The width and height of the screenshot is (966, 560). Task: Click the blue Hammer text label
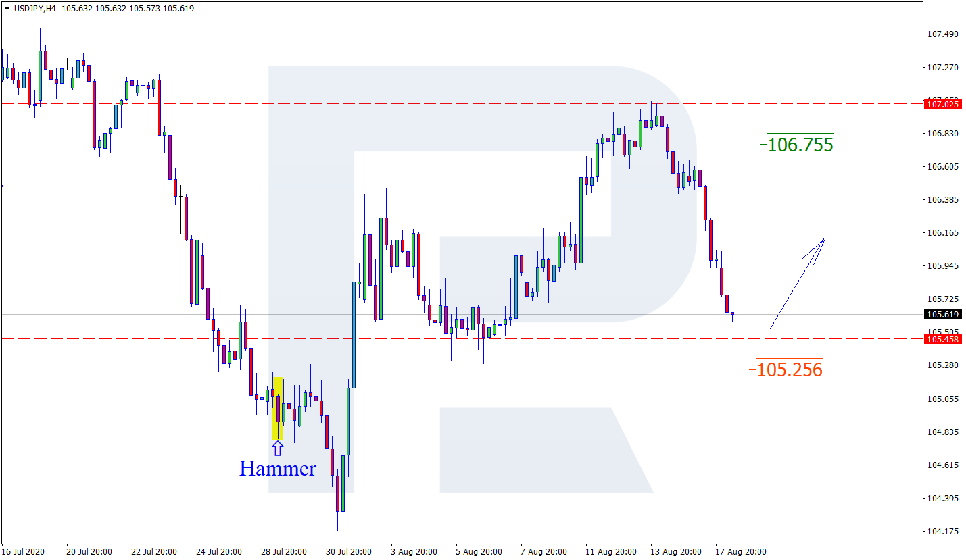(x=278, y=468)
